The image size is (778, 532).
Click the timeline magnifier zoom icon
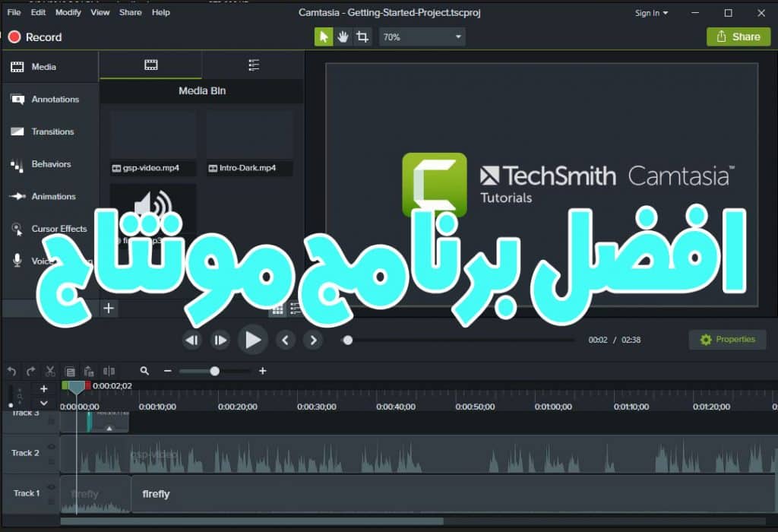click(x=144, y=371)
